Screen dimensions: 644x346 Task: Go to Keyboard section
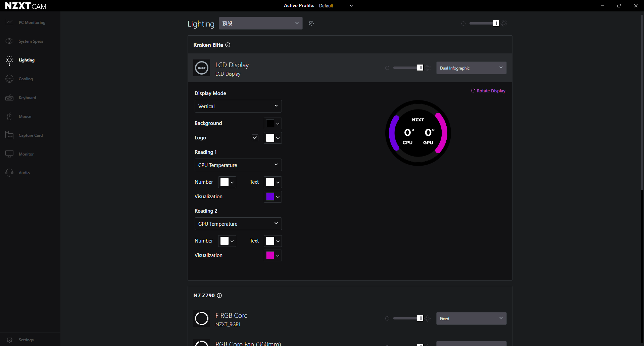click(27, 98)
